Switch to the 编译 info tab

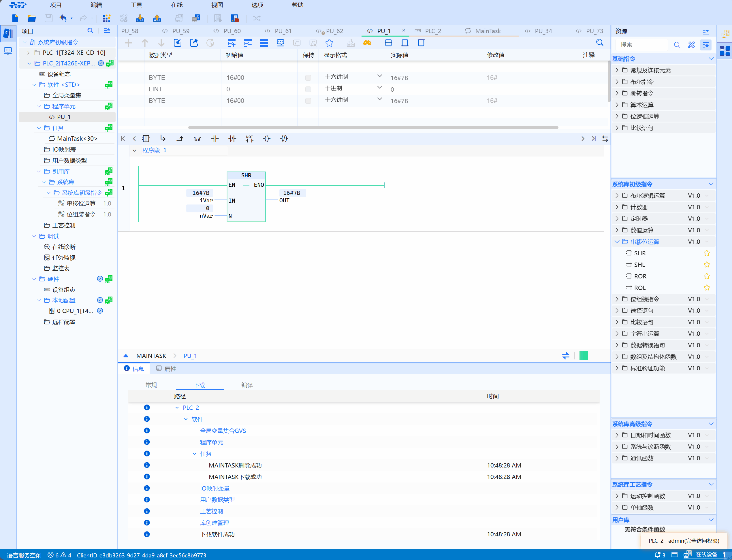247,385
